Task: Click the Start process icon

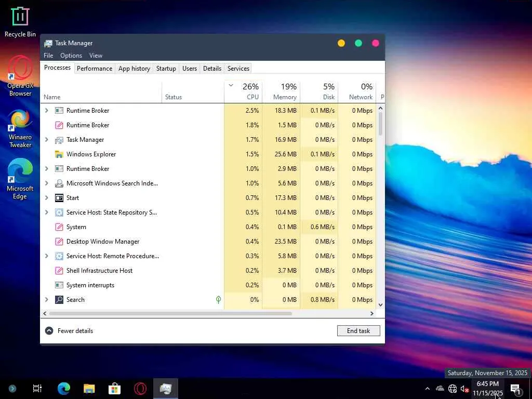Action: [x=59, y=198]
